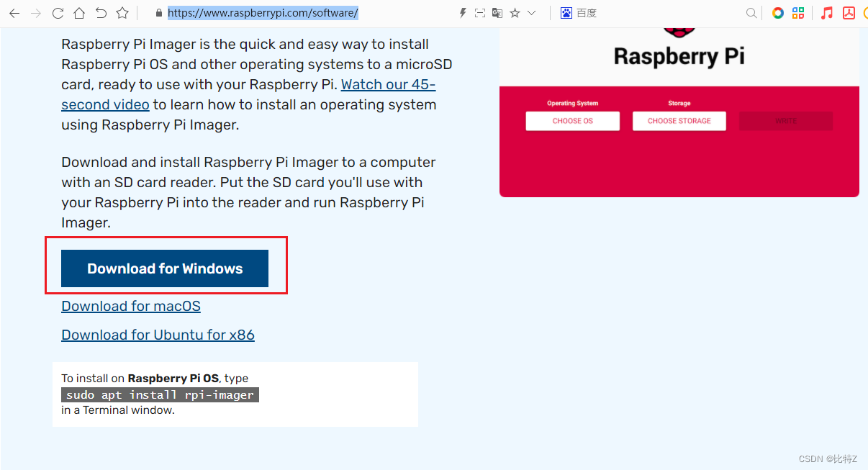The image size is (868, 470).
Task: Open the four-squares apps grid extension
Action: (798, 13)
